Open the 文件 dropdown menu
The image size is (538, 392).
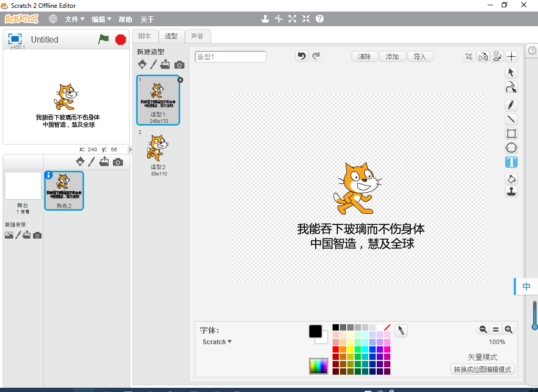tap(75, 19)
